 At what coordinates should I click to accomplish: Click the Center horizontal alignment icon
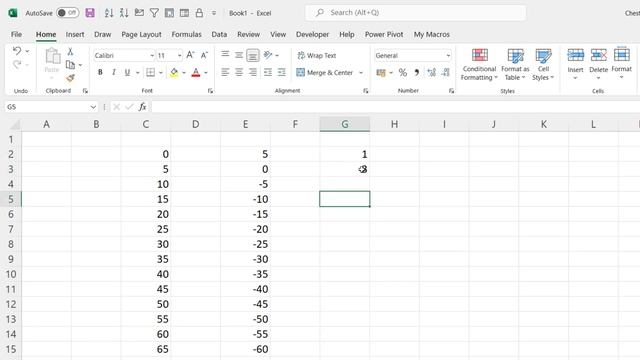click(x=239, y=72)
